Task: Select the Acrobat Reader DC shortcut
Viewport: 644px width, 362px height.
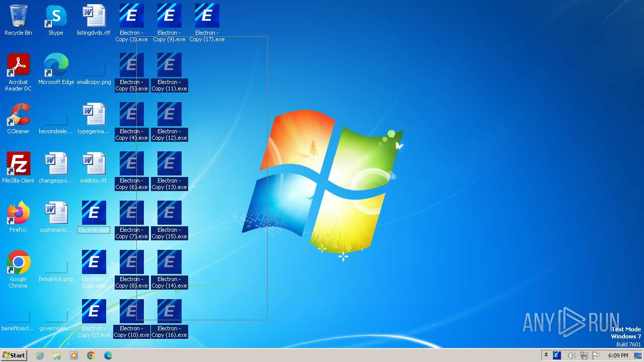Action: 18,72
